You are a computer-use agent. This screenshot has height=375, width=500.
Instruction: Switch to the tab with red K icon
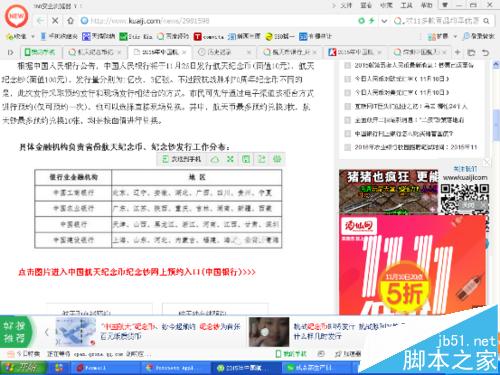(x=355, y=52)
